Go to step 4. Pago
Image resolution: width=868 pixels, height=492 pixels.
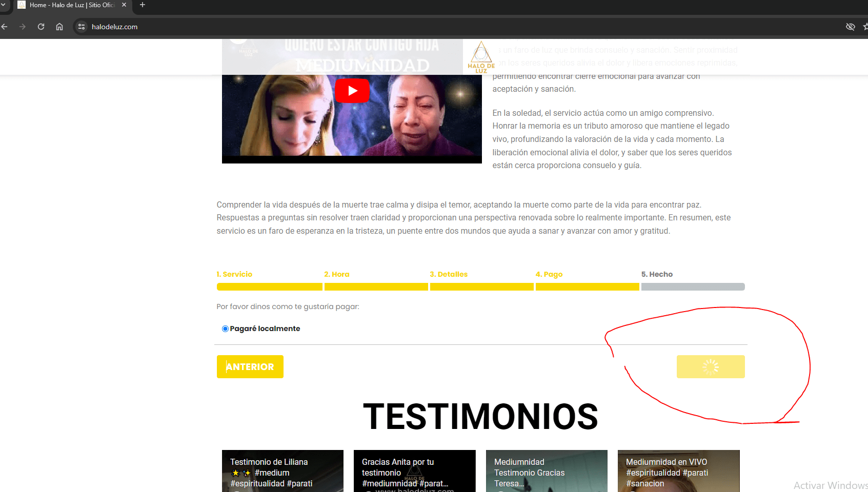coord(549,274)
